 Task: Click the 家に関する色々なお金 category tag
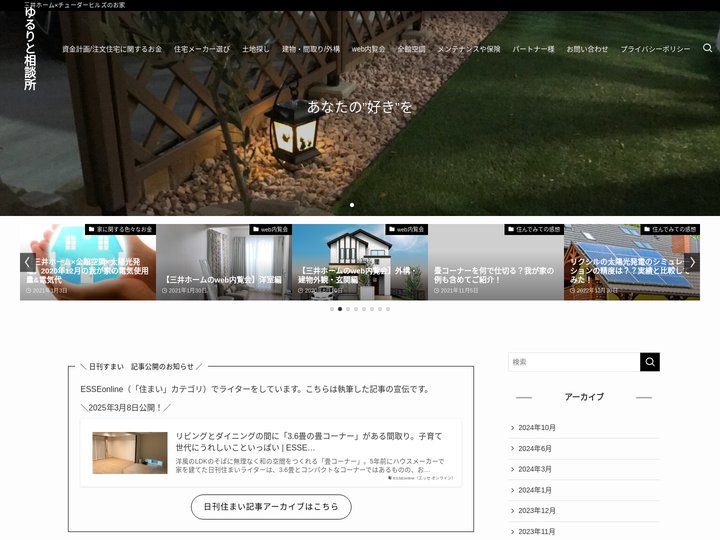pos(120,229)
